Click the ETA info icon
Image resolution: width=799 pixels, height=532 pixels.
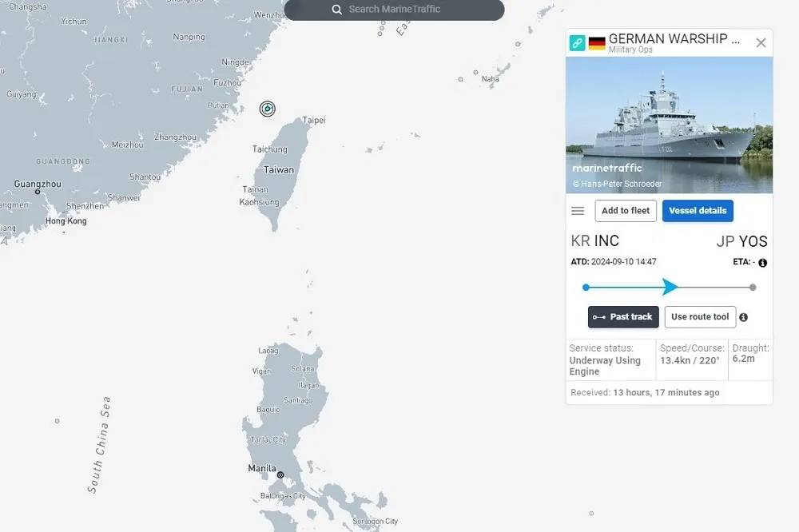(762, 263)
